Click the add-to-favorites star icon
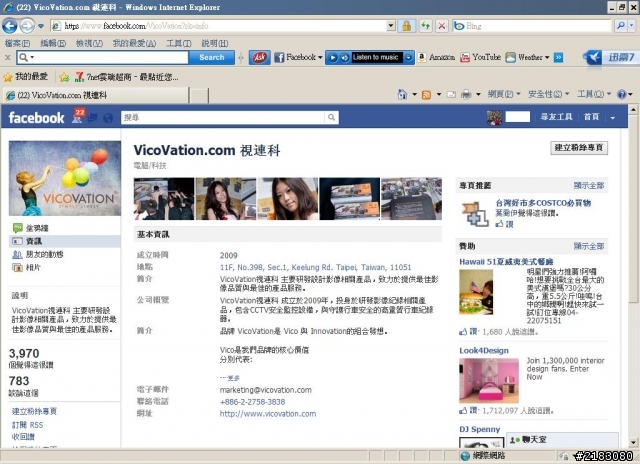This screenshot has height=464, width=640. pyautogui.click(x=64, y=77)
